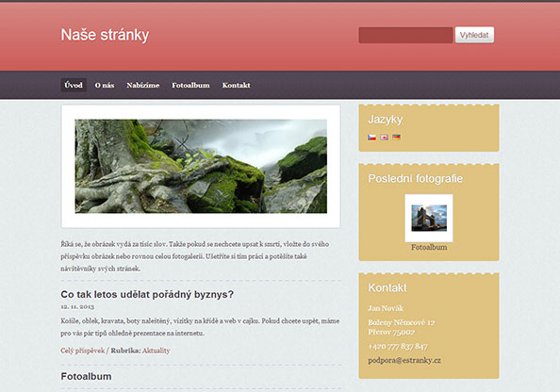Click the podpora@estranky.cz email address
The height and width of the screenshot is (392, 560).
click(404, 360)
